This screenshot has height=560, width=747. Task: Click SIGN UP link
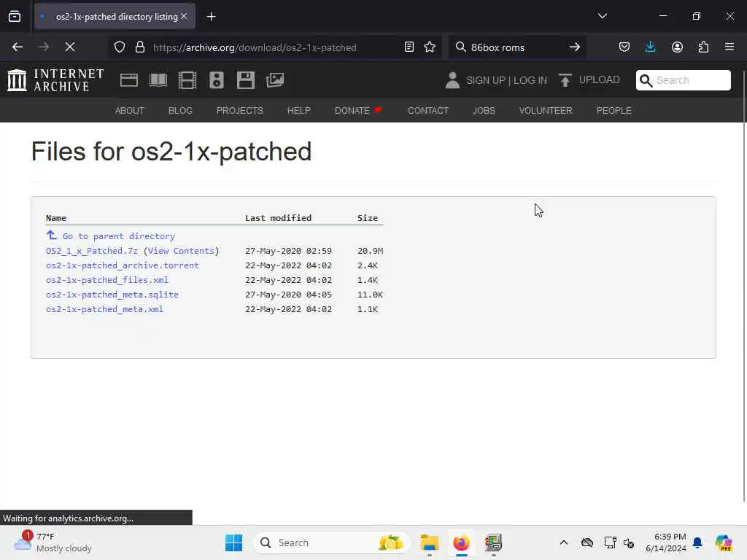(485, 80)
